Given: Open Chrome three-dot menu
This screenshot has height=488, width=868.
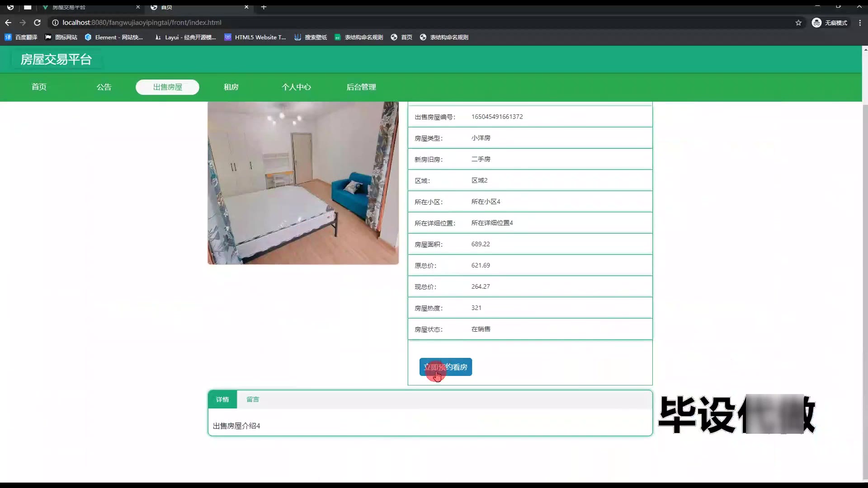Looking at the screenshot, I should tap(860, 23).
